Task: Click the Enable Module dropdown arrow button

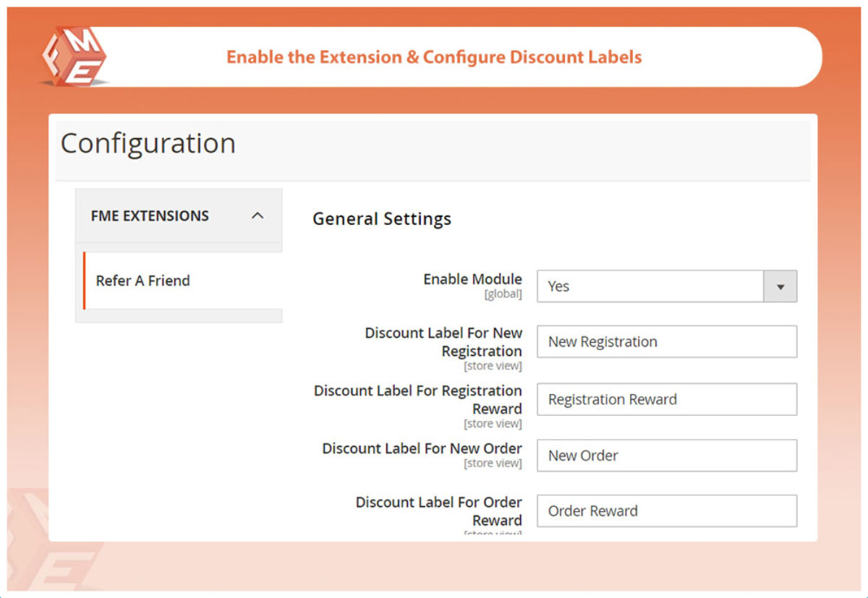Action: tap(780, 286)
